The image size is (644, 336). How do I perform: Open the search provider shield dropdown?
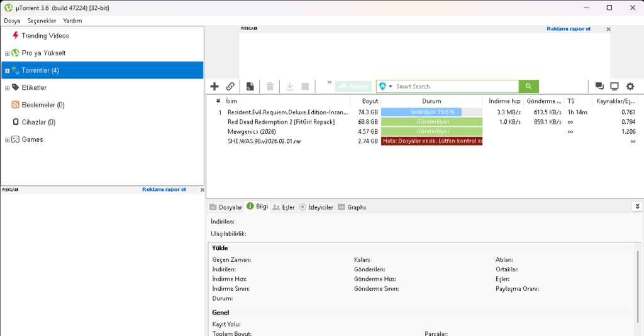[386, 86]
